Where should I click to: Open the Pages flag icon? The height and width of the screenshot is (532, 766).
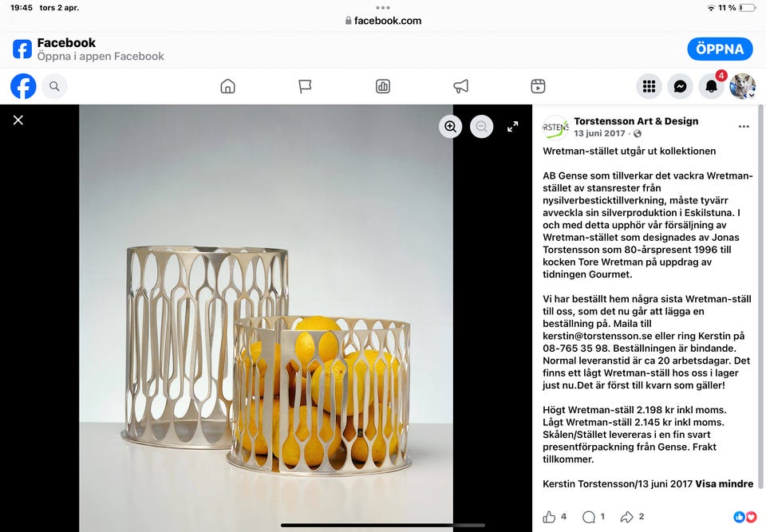pyautogui.click(x=305, y=86)
